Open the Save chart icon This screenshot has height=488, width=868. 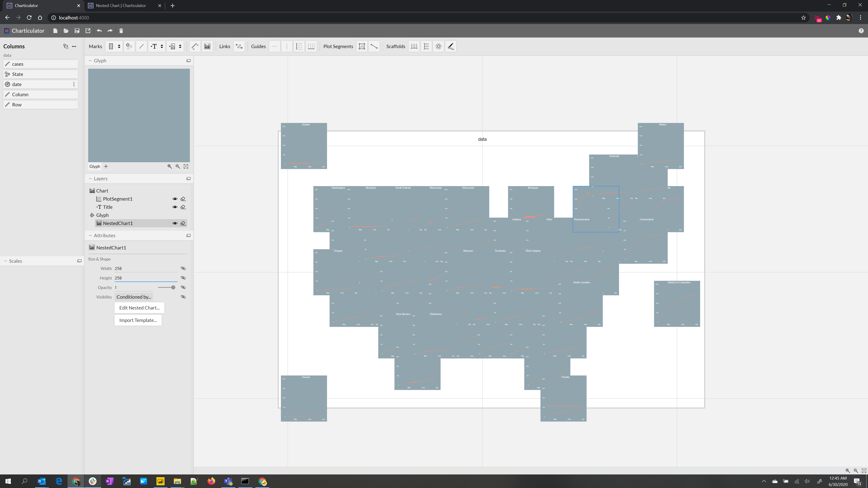coord(77,31)
